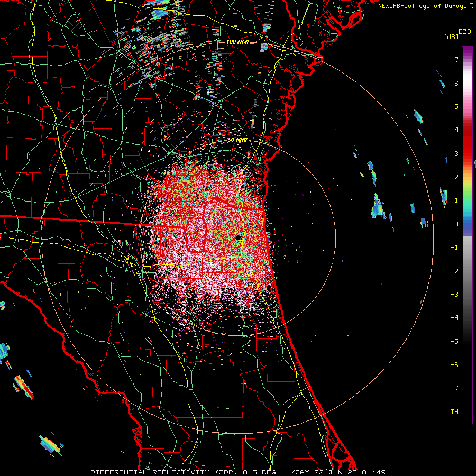476x476 pixels.
Task: Click the [dB] unit label
Action: point(451,36)
